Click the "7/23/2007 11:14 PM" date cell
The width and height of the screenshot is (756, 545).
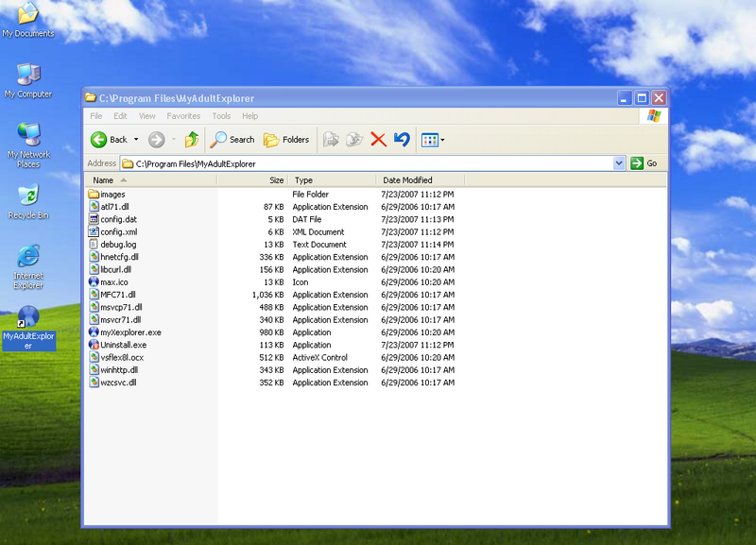coord(417,245)
